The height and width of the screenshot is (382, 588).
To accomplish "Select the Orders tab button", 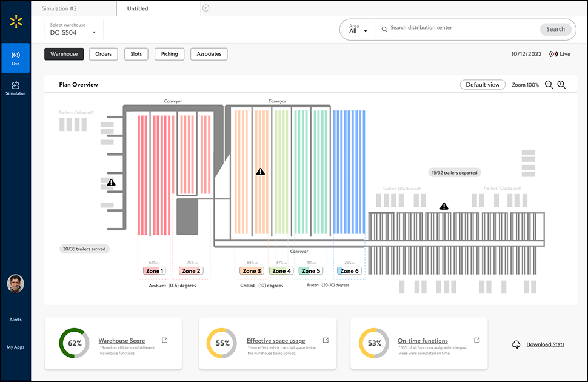I will (x=103, y=54).
